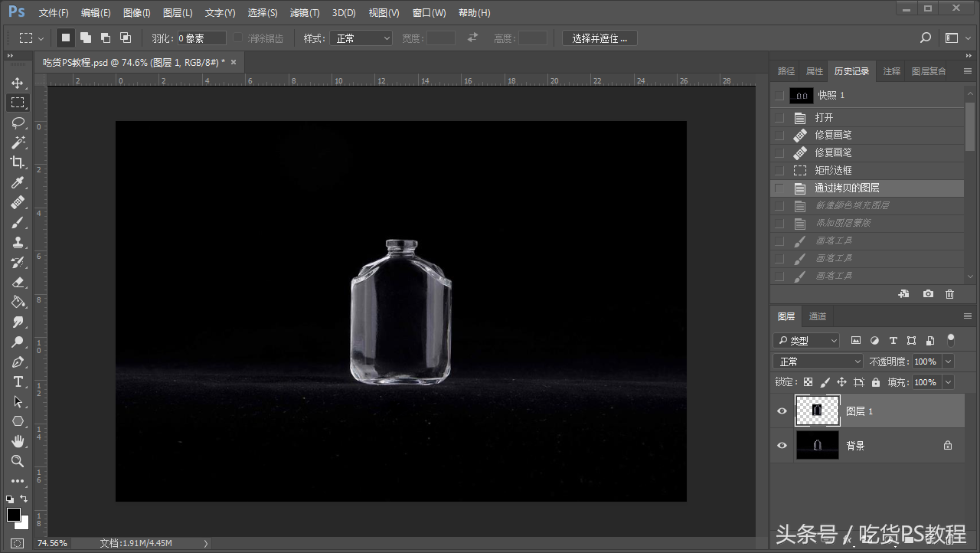This screenshot has width=980, height=553.
Task: Set history brush source for 打开
Action: click(x=779, y=118)
